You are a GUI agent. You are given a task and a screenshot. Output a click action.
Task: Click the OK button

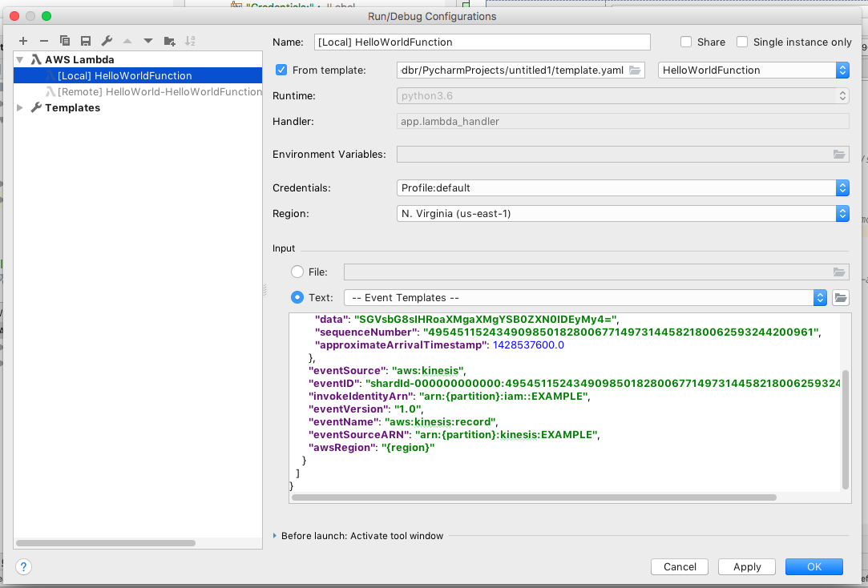click(x=813, y=566)
